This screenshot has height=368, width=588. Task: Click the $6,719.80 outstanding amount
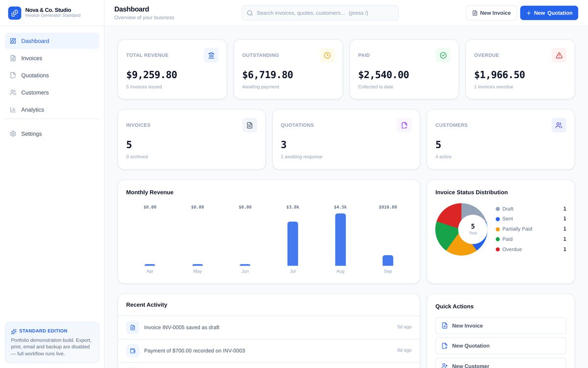pyautogui.click(x=268, y=75)
